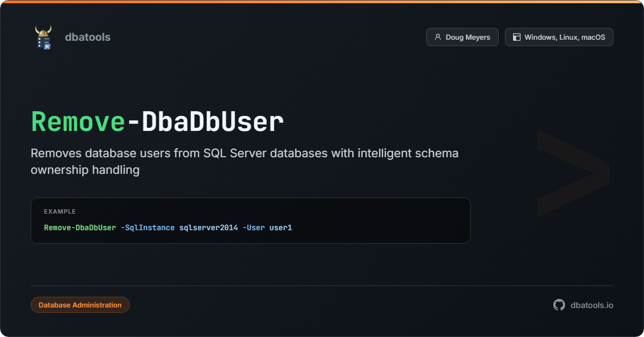Viewport: 644px width, 337px height.
Task: Click the green Remove-DbaDbUser command in example
Action: tap(80, 228)
